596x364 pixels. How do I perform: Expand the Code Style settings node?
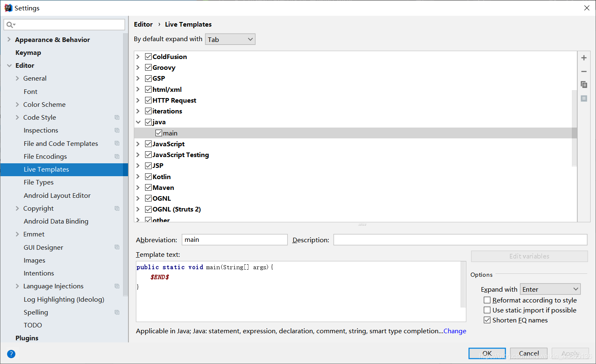coord(17,118)
